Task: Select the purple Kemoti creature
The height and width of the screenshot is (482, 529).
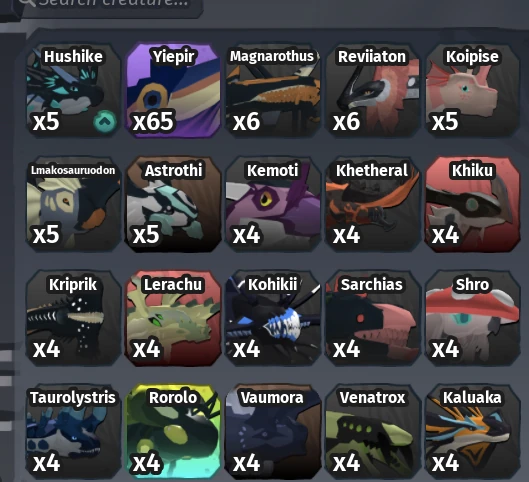Action: [x=273, y=204]
